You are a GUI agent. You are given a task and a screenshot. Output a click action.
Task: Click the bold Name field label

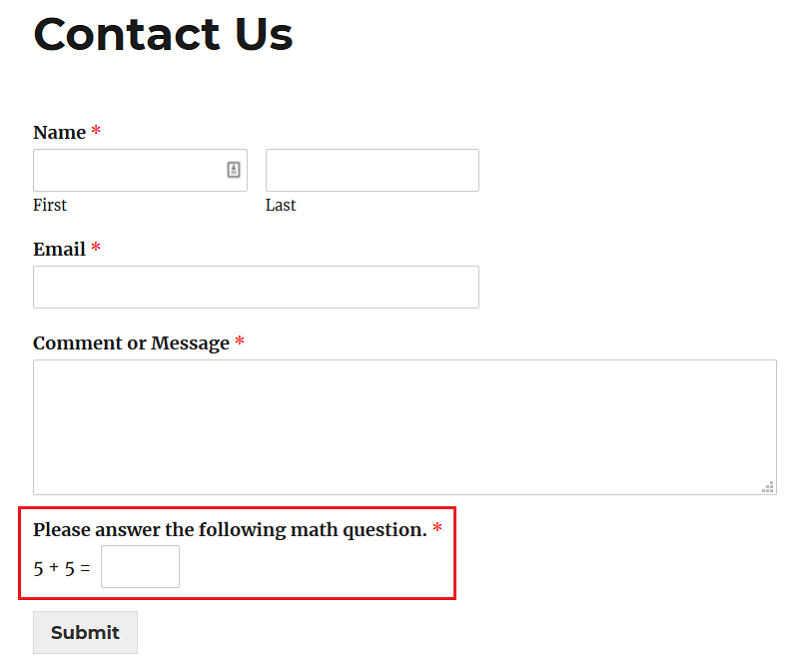[x=59, y=133]
